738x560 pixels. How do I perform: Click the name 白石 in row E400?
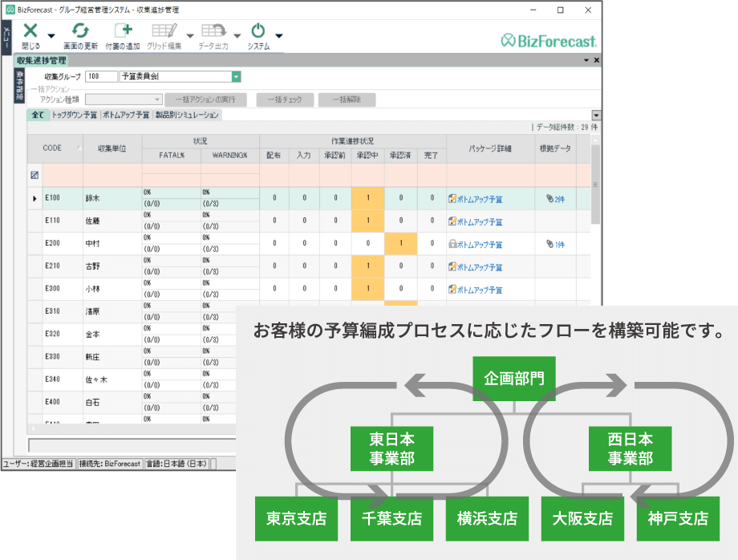click(93, 402)
